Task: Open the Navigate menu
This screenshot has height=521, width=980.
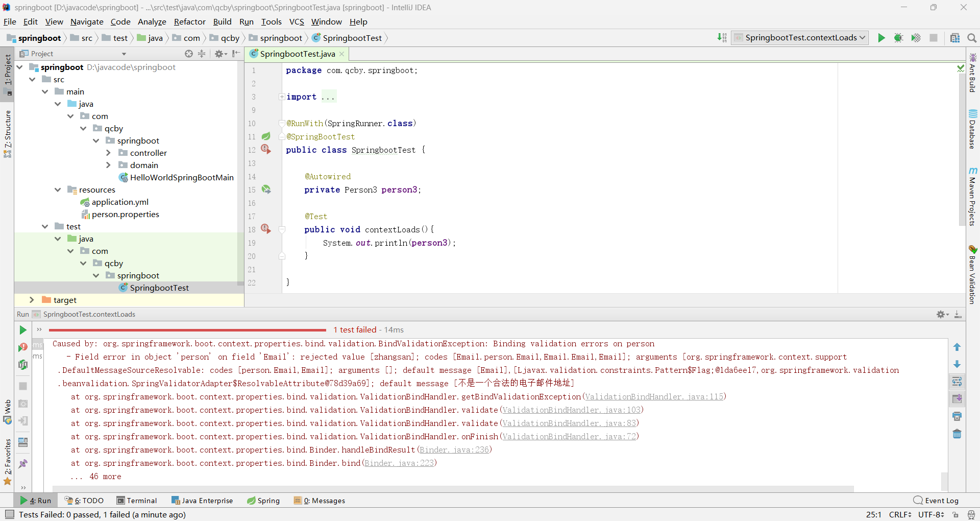Action: click(87, 22)
